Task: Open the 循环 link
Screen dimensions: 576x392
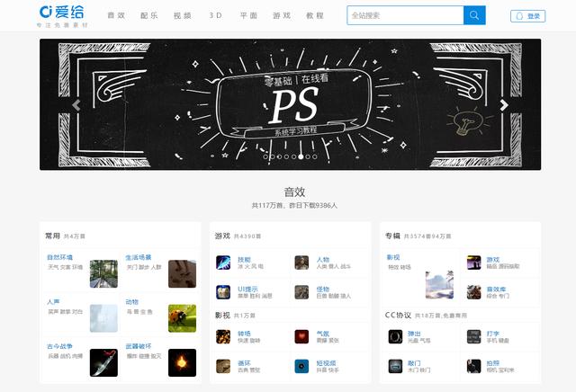Action: pyautogui.click(x=244, y=363)
